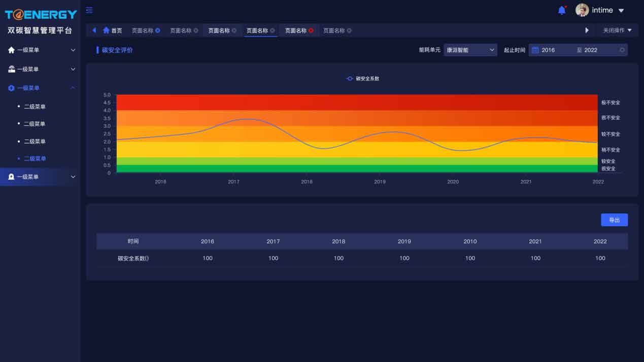644x362 pixels.
Task: Click the 导出 export button
Action: tap(614, 220)
